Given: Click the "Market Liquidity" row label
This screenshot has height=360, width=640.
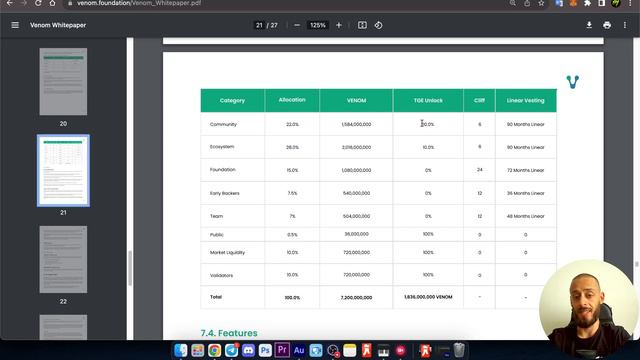Looking at the screenshot, I should coord(227,253).
